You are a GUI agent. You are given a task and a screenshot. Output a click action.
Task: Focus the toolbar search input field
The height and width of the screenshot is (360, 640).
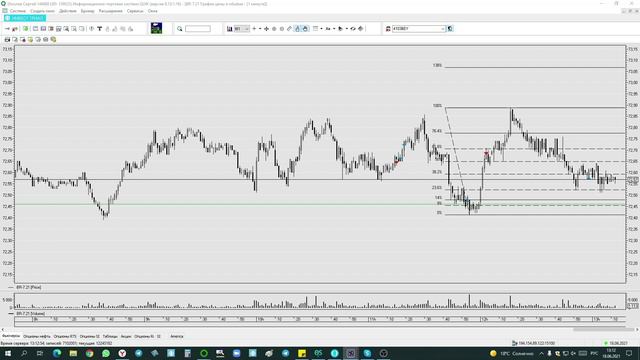click(198, 29)
